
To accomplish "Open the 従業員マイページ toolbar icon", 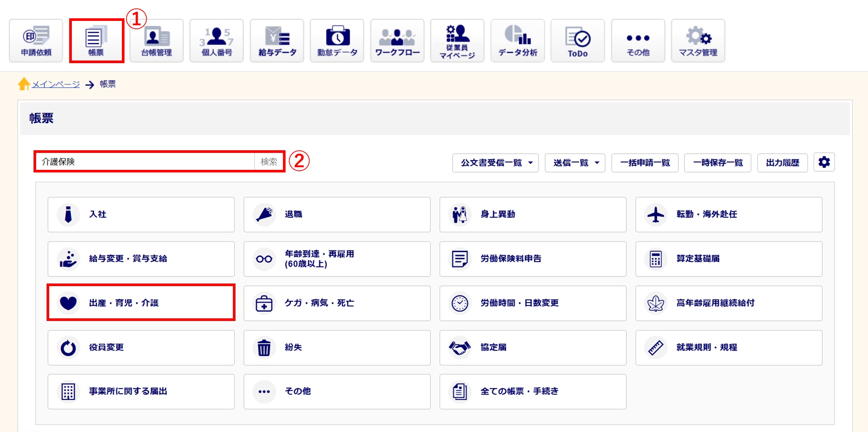I will pos(458,40).
